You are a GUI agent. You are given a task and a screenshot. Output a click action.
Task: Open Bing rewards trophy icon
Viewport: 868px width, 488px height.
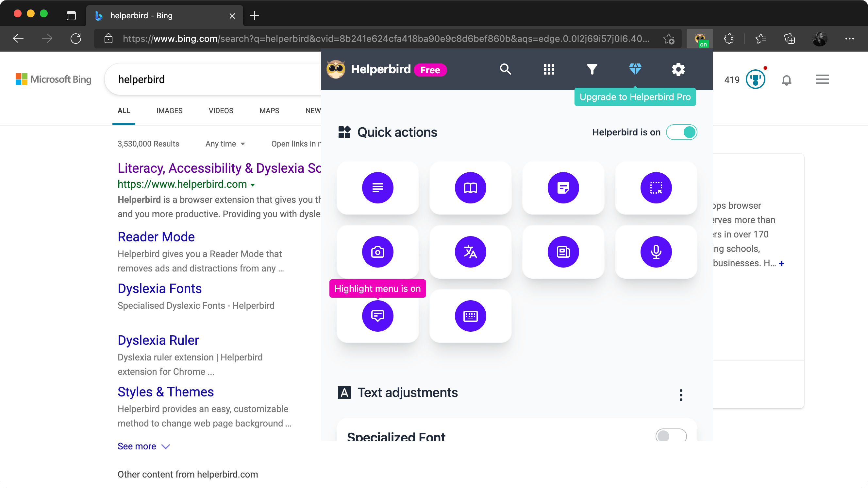[755, 79]
